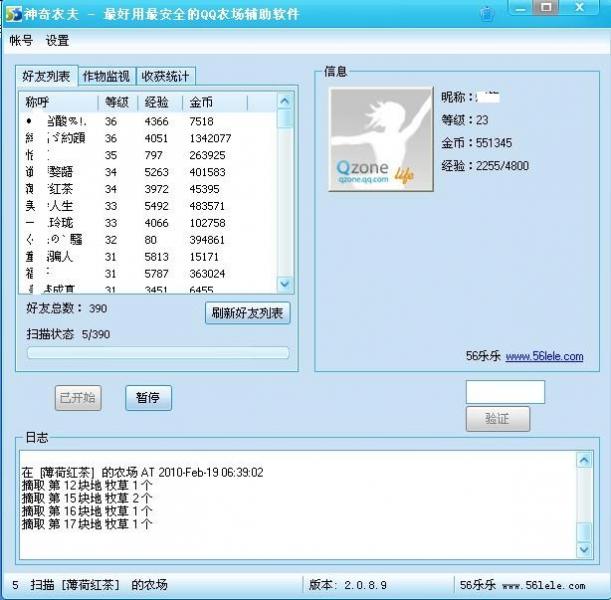Screen dimensions: 611x600
Task: Click the 等级: 23 info text
Action: (464, 120)
